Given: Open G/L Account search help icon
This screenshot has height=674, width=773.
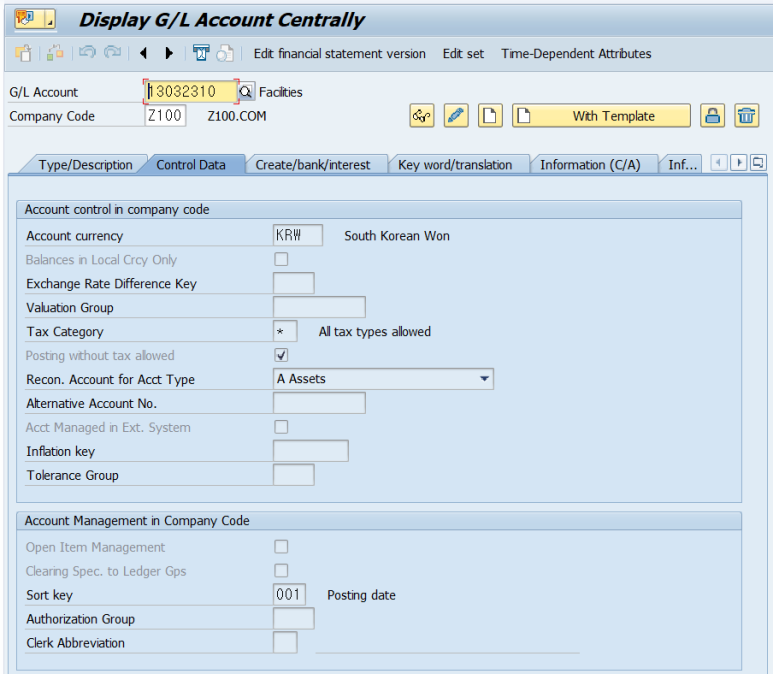Looking at the screenshot, I should tap(246, 92).
